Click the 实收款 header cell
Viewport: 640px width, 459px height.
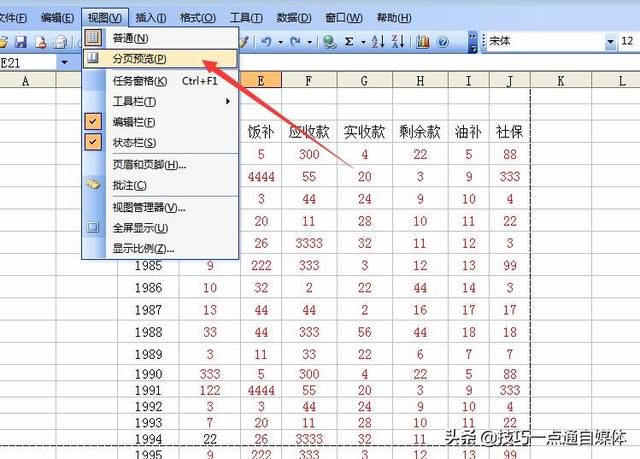click(364, 132)
